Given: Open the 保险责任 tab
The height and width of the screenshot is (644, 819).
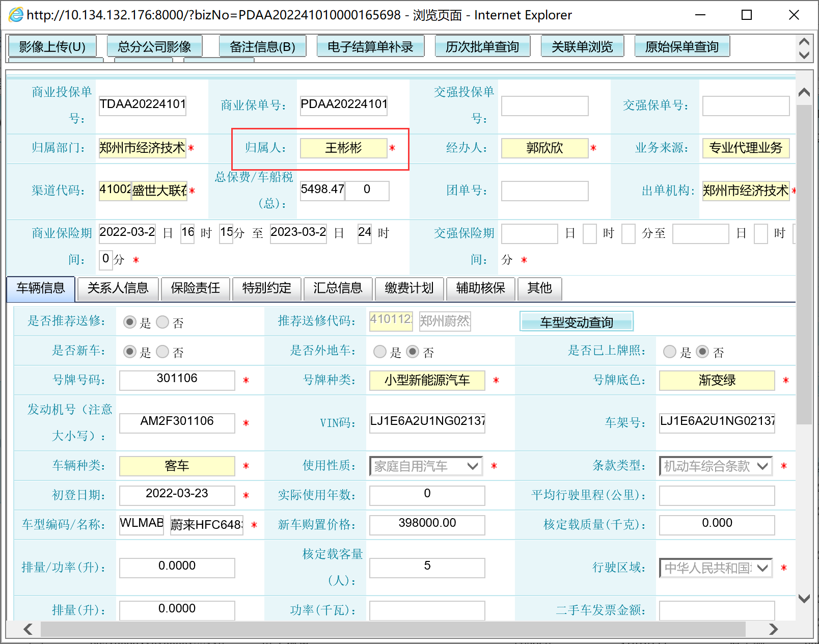Looking at the screenshot, I should coord(196,288).
